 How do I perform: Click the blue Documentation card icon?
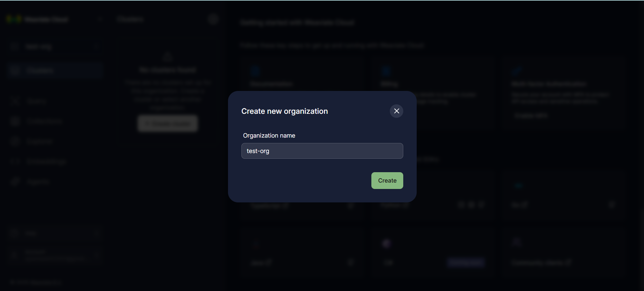pyautogui.click(x=256, y=71)
